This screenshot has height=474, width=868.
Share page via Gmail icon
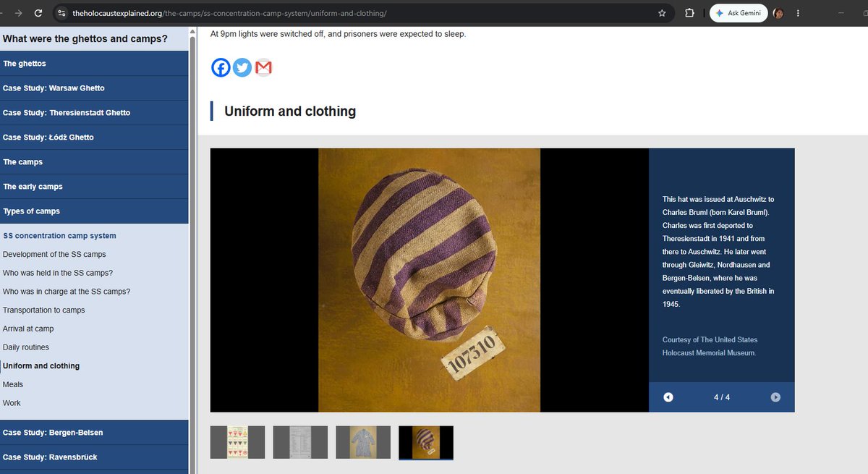tap(264, 67)
